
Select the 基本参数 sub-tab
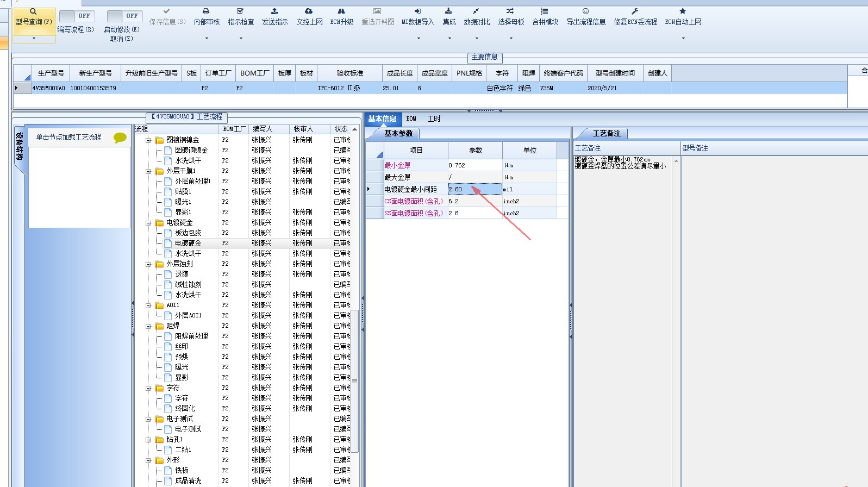point(398,133)
